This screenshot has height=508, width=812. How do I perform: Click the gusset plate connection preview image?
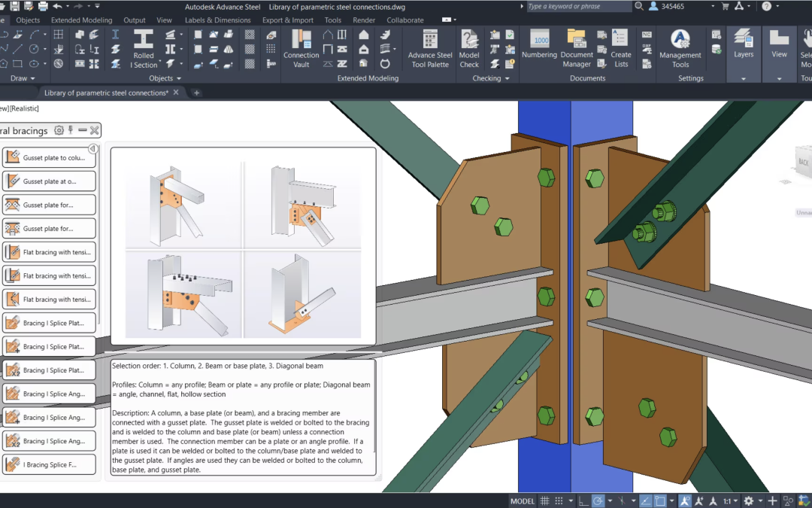(243, 246)
